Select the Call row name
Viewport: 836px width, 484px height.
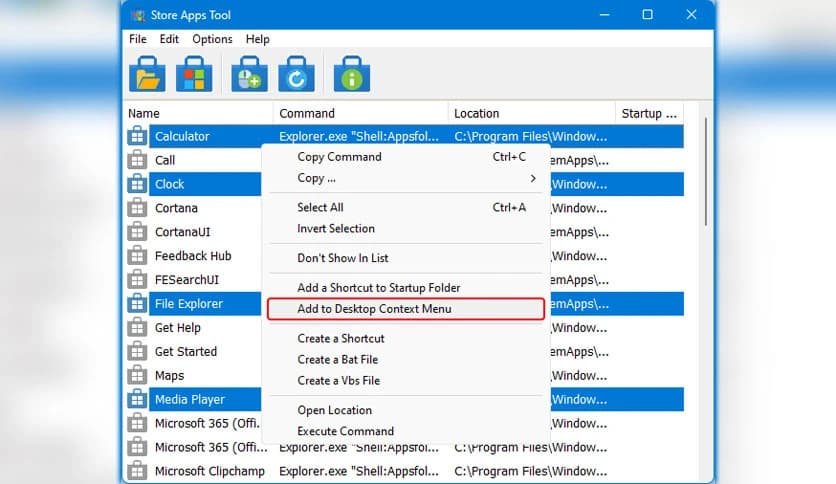pyautogui.click(x=165, y=160)
